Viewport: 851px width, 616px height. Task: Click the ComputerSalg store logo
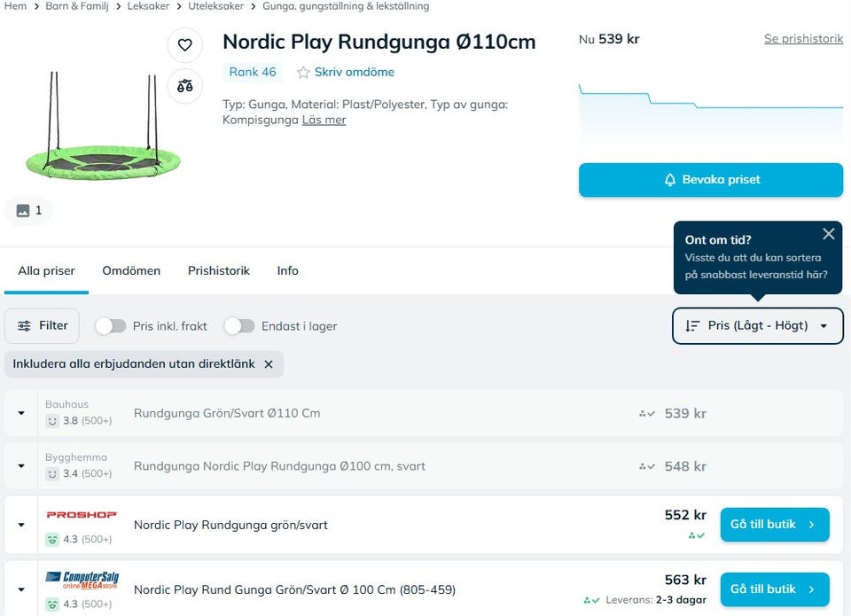82,581
